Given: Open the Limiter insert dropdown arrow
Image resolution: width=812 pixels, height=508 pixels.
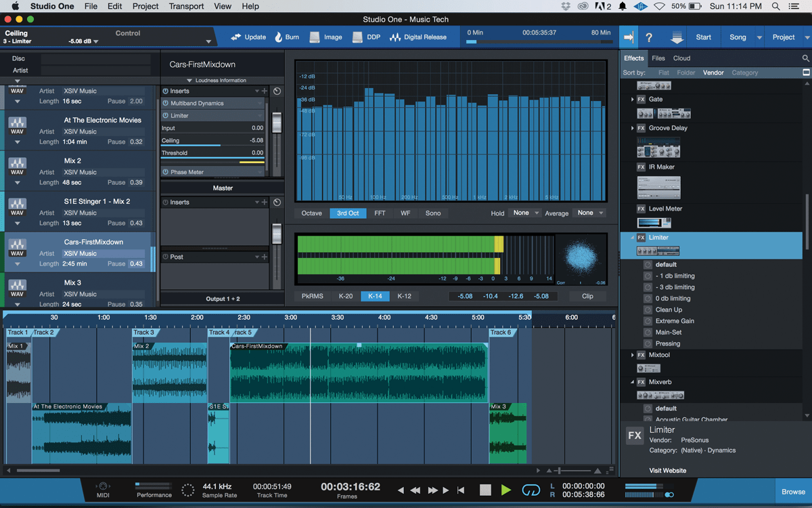Looking at the screenshot, I should [261, 116].
